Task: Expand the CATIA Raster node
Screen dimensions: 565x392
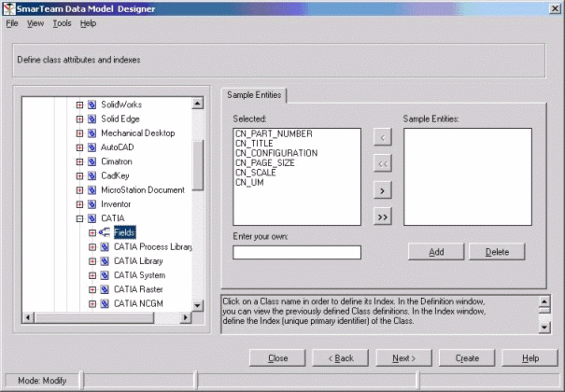Action: [x=92, y=289]
